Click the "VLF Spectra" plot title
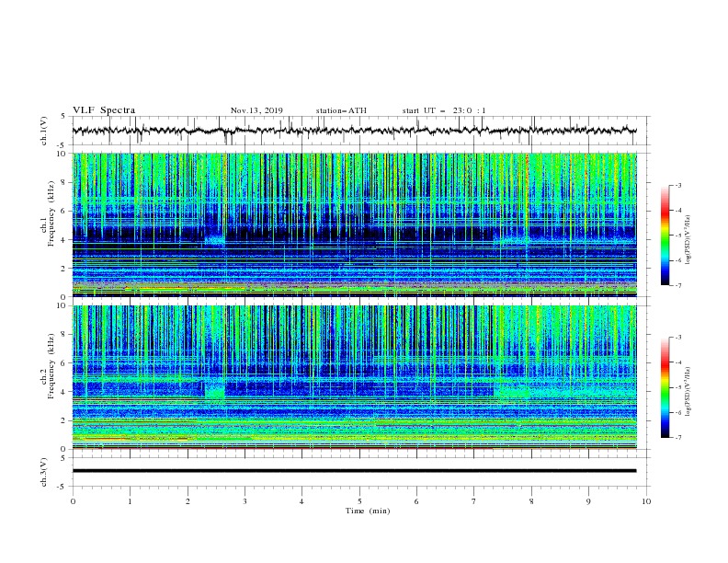This screenshot has width=728, height=563. [104, 110]
